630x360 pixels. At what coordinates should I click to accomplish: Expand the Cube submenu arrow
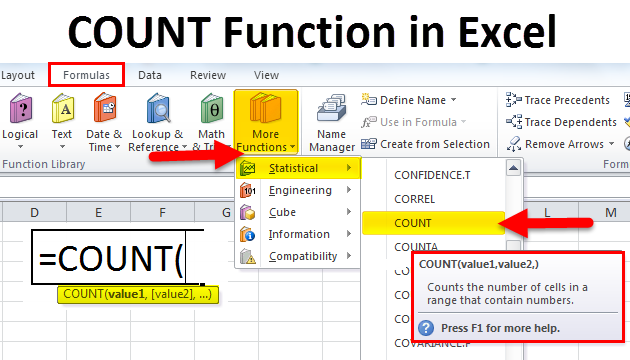[349, 212]
